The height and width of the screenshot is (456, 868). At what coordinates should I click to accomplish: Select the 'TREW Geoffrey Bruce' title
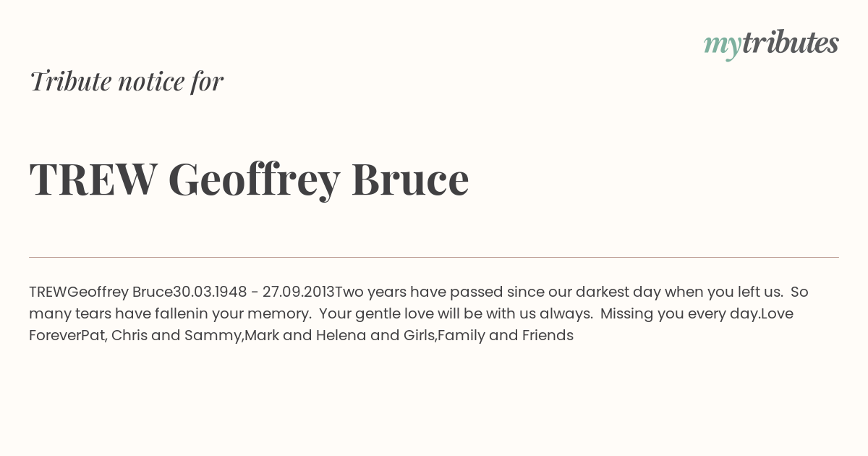[249, 179]
